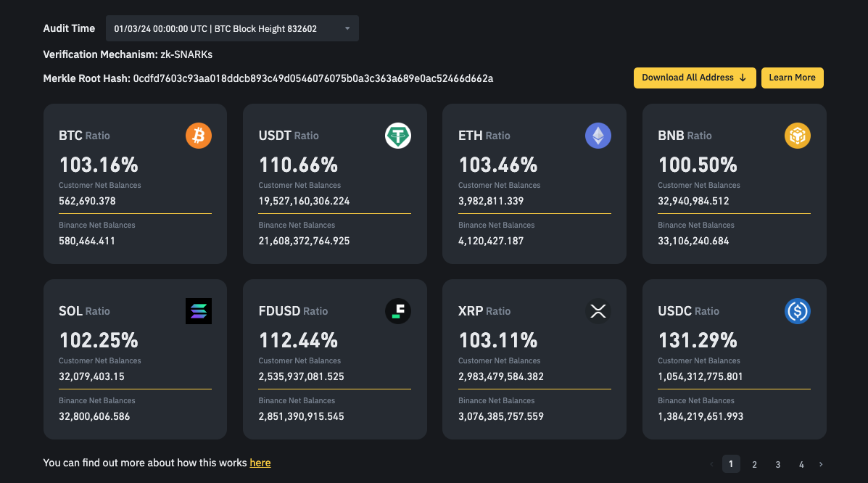Go to the previous page arrow
Screen dimensions: 868x483
711,464
